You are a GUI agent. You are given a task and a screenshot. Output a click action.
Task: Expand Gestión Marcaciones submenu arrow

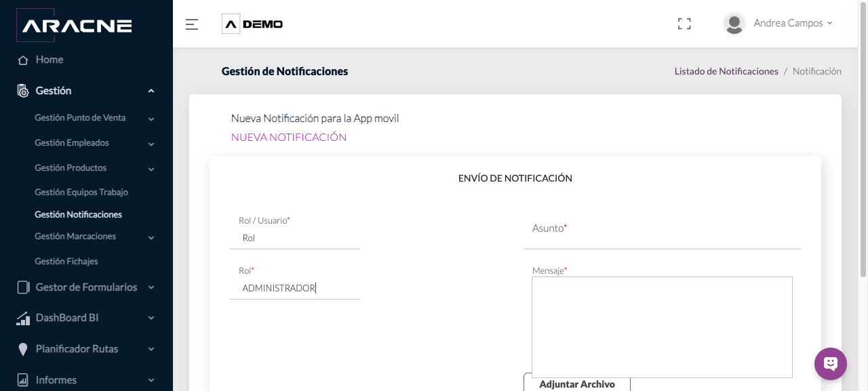[151, 237]
